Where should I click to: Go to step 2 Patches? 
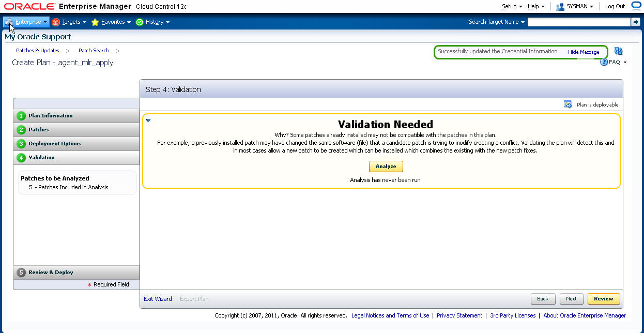pos(76,130)
